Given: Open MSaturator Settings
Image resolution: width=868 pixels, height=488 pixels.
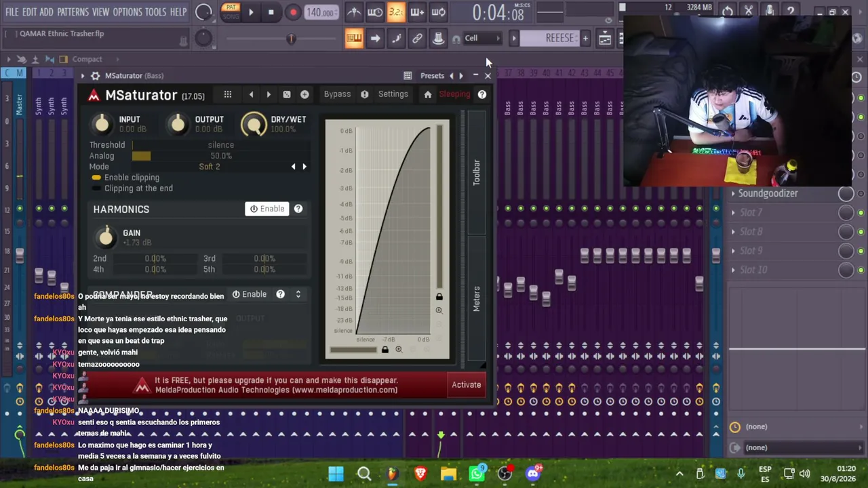Looking at the screenshot, I should [x=393, y=94].
